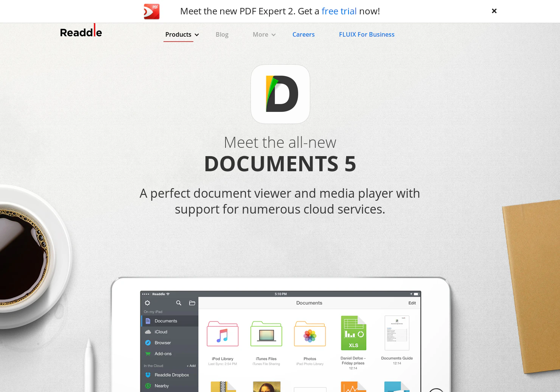Click the Nearby radar icon

point(148,386)
